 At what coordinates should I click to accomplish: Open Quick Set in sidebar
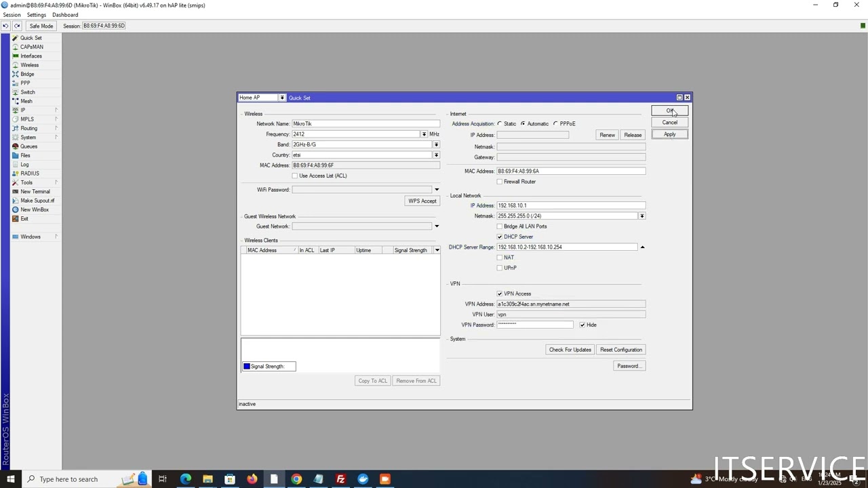(31, 38)
